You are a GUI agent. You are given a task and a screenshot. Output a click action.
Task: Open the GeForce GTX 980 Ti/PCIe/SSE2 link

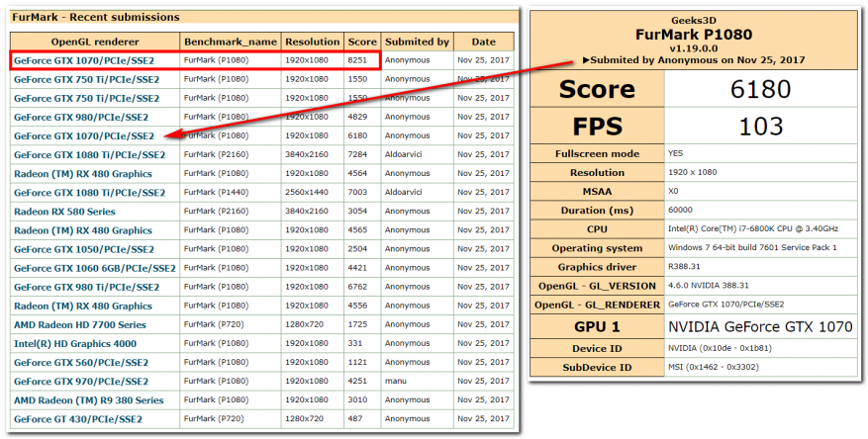tap(86, 287)
